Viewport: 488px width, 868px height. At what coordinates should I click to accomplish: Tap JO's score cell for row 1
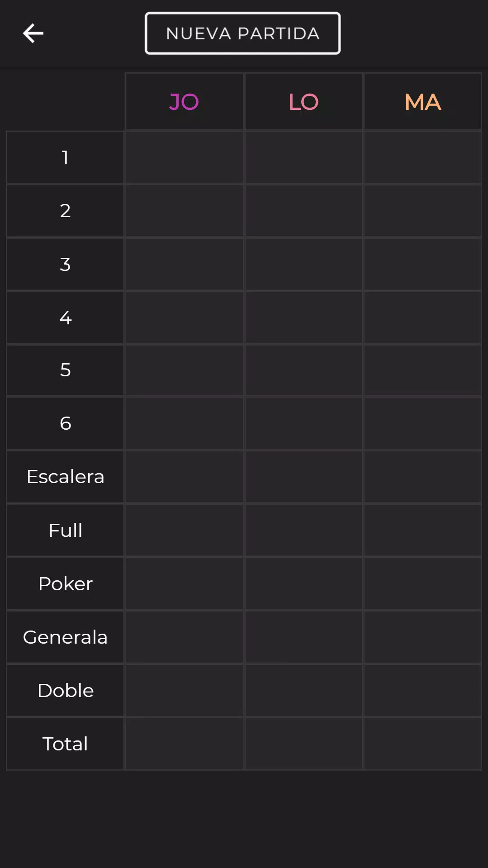tap(184, 157)
